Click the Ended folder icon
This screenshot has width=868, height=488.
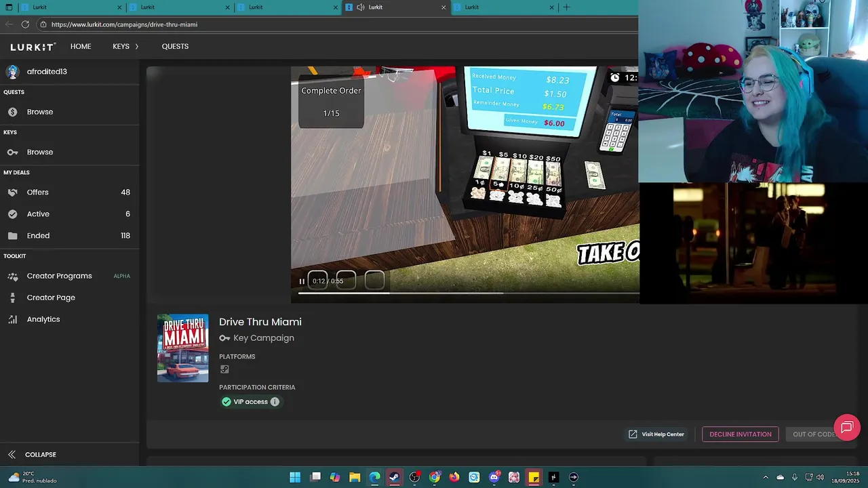12,236
